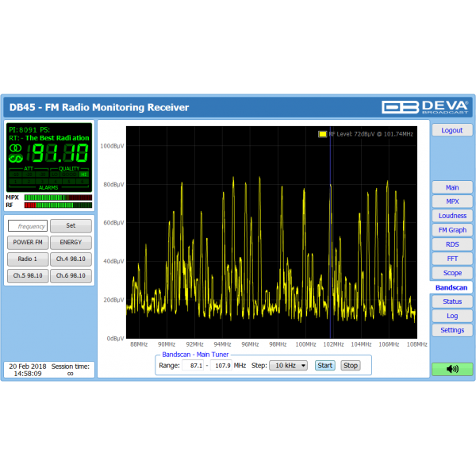Switch to the MPX page
The image size is (476, 476).
click(x=452, y=202)
